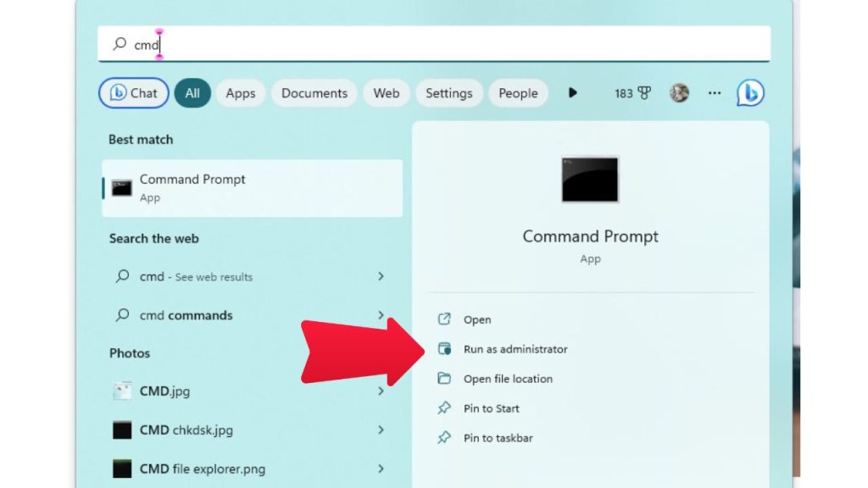Click the CMD.jpg thumbnail icon
This screenshot has height=488, width=868.
click(122, 391)
